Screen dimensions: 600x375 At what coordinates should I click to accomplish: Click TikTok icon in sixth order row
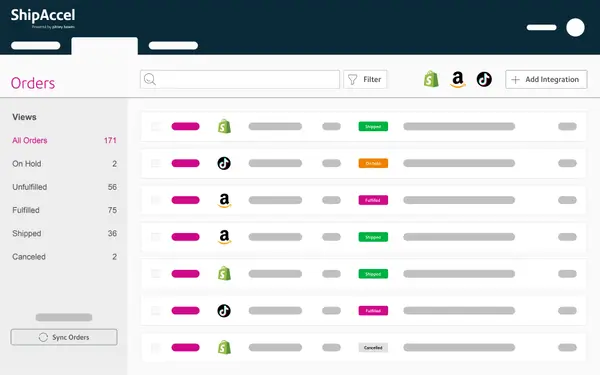(224, 311)
